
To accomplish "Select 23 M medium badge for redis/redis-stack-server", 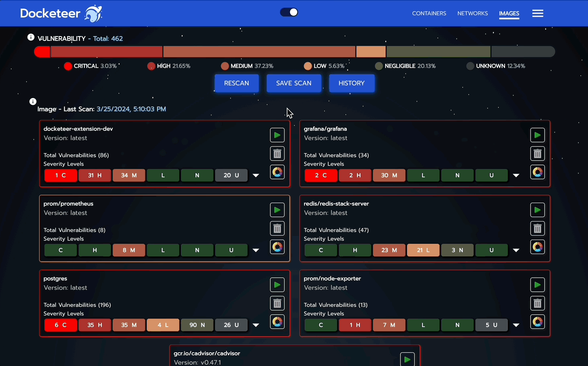I will [389, 250].
